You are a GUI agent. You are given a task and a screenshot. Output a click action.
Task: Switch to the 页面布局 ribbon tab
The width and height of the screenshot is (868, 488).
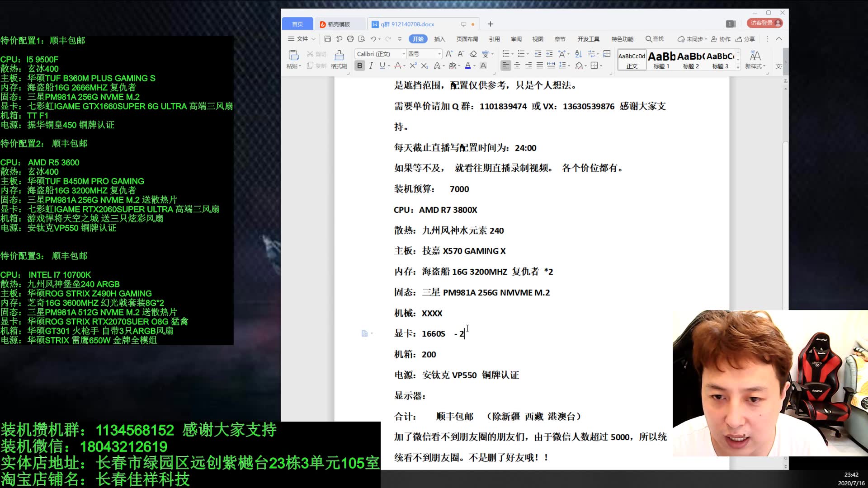coord(467,39)
